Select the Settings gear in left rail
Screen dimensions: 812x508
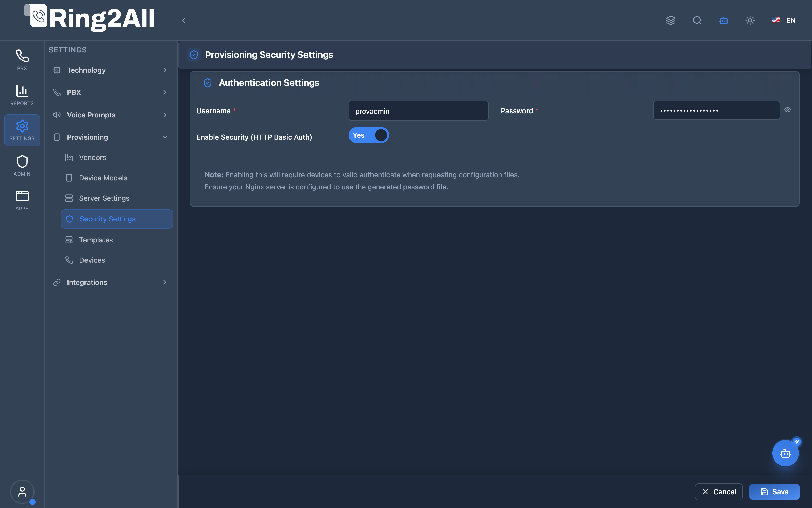coord(22,130)
